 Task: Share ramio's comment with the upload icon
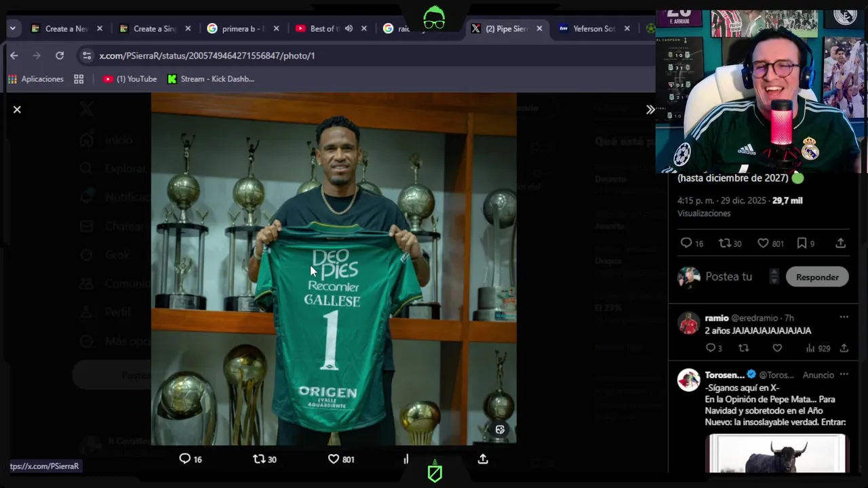click(x=844, y=348)
